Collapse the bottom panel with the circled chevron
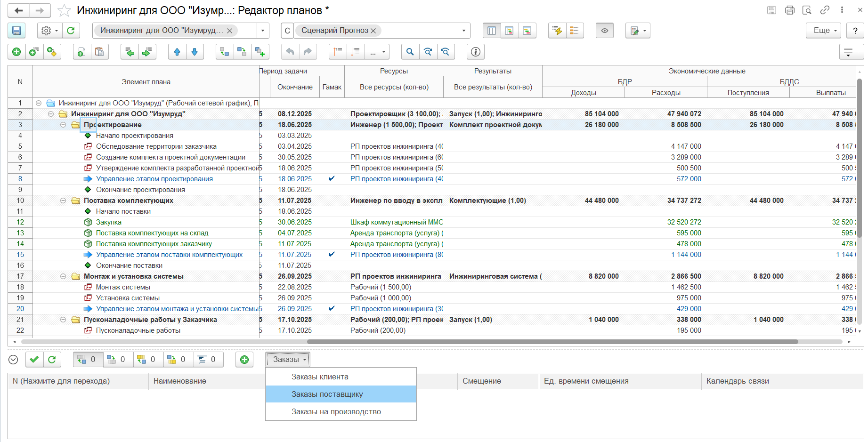The height and width of the screenshot is (442, 868). tap(13, 360)
